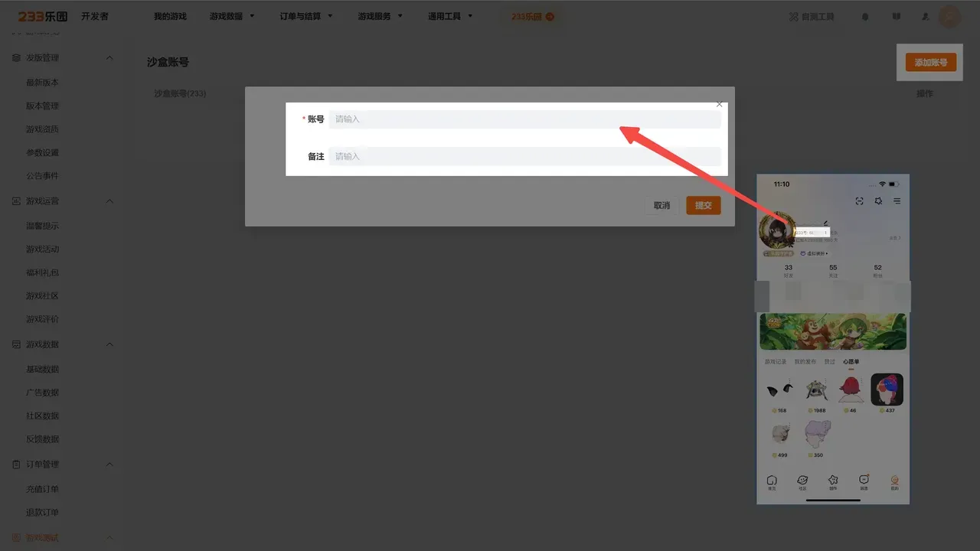Click the 订单管理 clipboard icon
980x551 pixels.
(16, 465)
